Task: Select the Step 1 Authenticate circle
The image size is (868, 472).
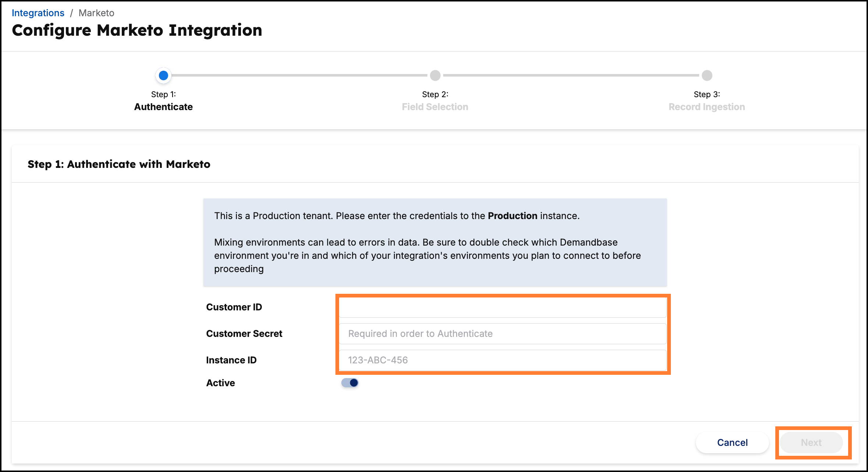Action: click(164, 75)
